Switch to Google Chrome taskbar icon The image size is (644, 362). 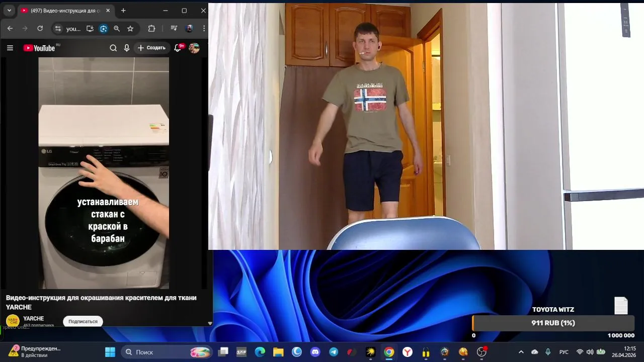pyautogui.click(x=388, y=352)
